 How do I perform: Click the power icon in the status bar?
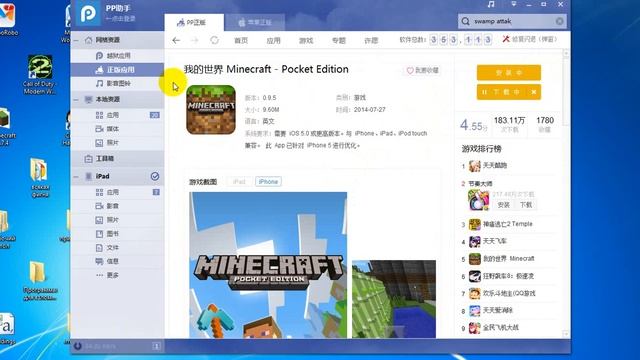click(x=78, y=346)
